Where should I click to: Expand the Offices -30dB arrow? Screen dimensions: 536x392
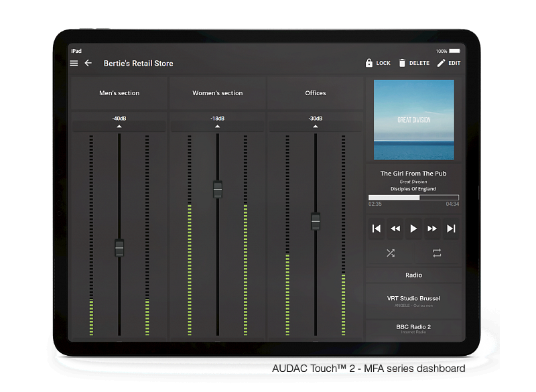(x=316, y=126)
